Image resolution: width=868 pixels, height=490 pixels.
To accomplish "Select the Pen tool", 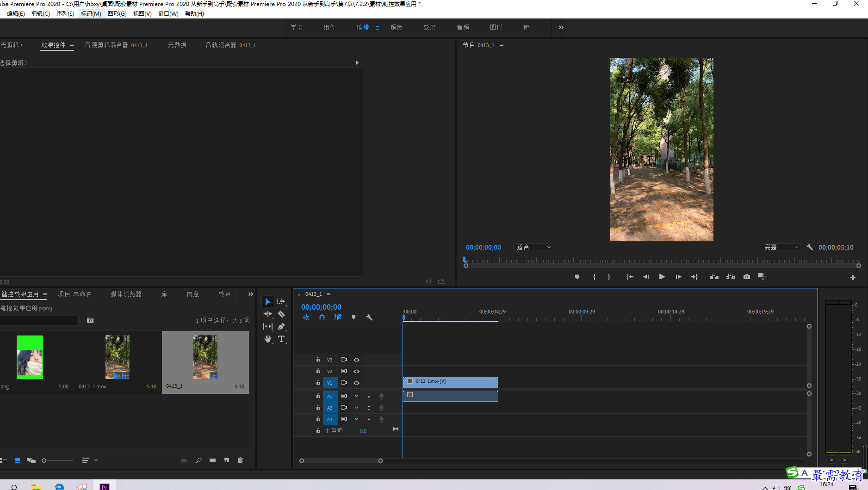I will coord(281,326).
